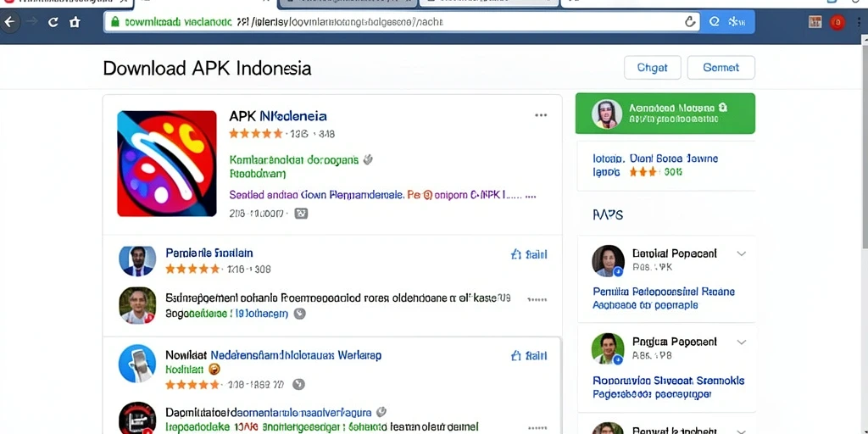This screenshot has width=868, height=434.
Task: Click the 'Gemet' button
Action: pyautogui.click(x=721, y=68)
